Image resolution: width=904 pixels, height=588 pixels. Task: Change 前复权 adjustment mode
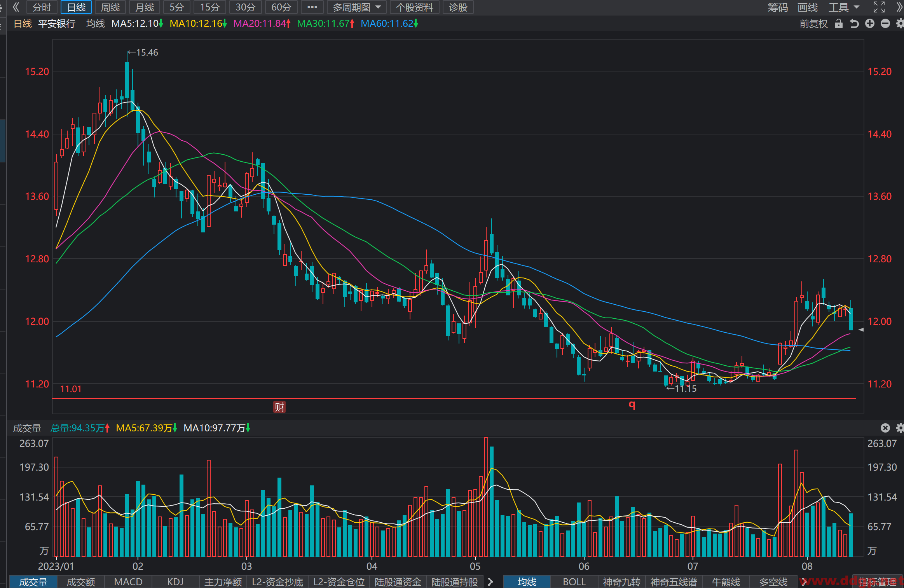tap(813, 24)
